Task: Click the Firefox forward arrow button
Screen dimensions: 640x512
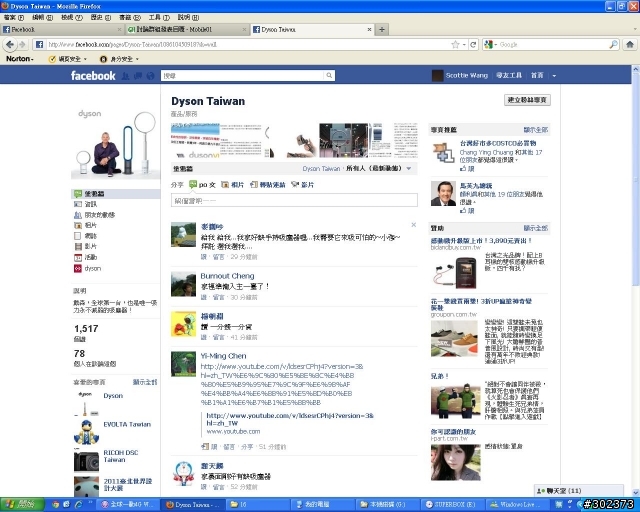Action: 22,44
